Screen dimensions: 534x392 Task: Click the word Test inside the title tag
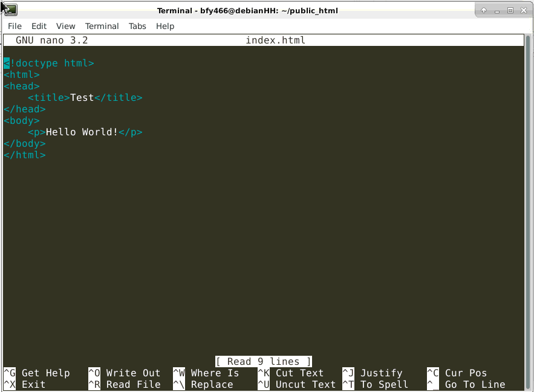click(x=82, y=98)
